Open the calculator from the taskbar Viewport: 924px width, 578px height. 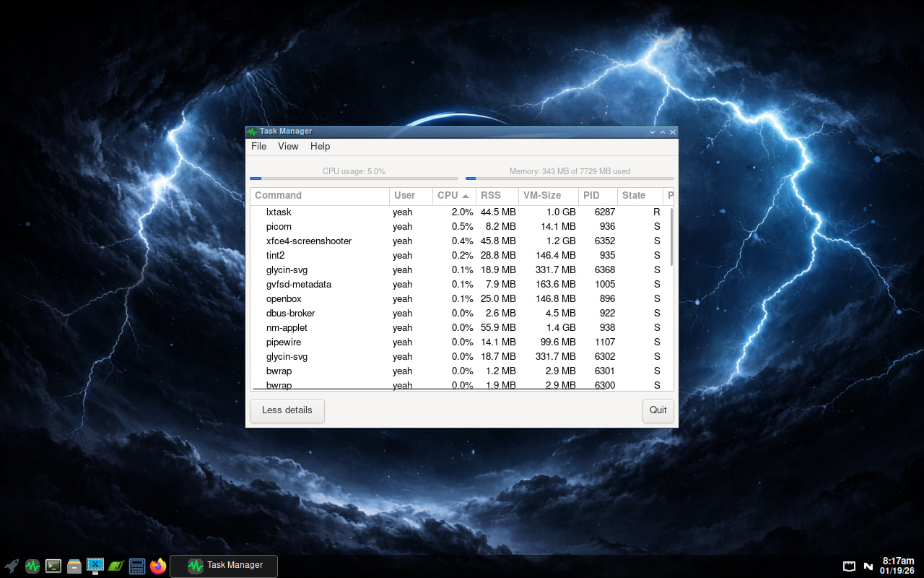tap(137, 566)
